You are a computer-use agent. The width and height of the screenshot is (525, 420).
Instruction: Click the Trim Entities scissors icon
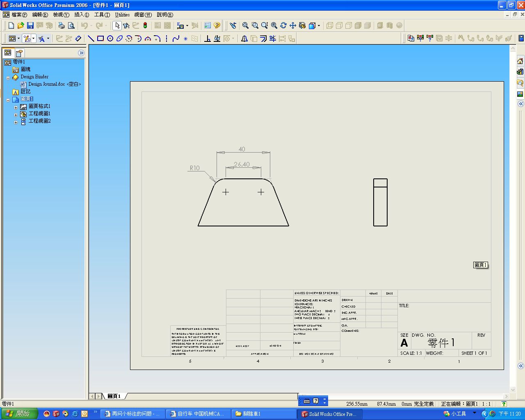coord(273,39)
